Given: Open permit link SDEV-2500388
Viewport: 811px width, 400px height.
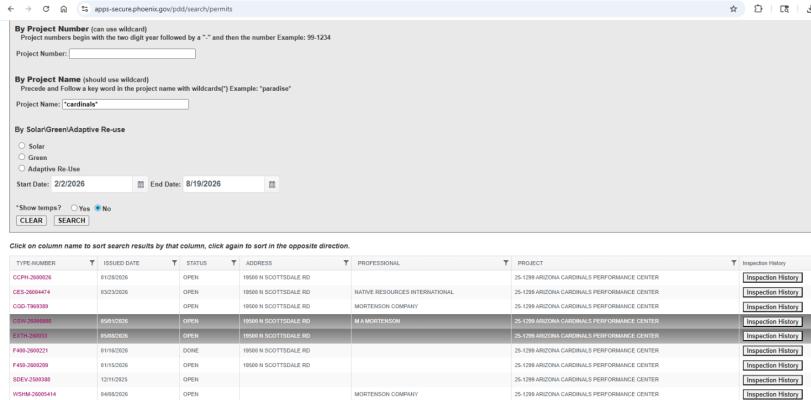Looking at the screenshot, I should tap(31, 380).
